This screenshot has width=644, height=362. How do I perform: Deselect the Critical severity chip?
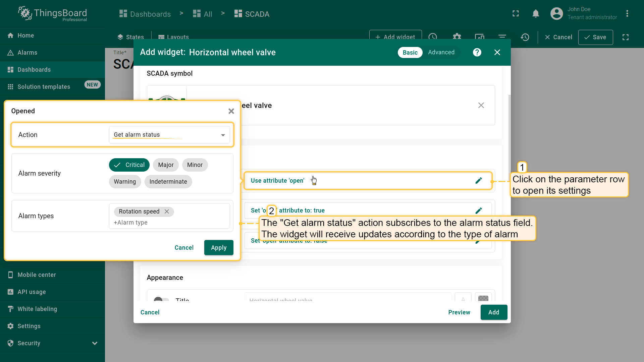[x=129, y=165]
